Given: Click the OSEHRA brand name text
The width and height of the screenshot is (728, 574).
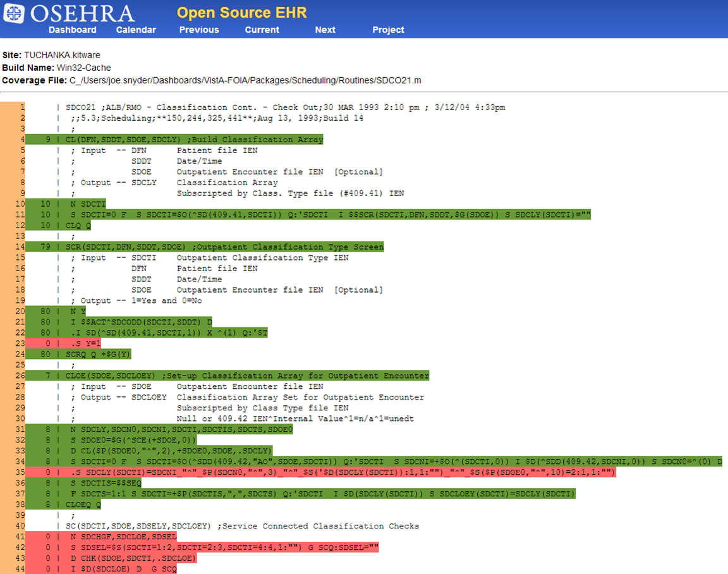Looking at the screenshot, I should coord(82,14).
